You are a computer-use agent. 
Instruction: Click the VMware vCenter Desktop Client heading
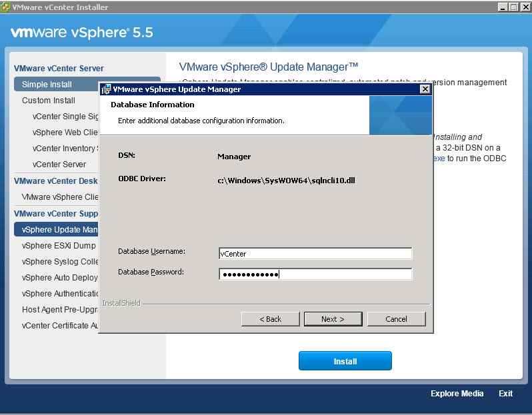pyautogui.click(x=56, y=181)
